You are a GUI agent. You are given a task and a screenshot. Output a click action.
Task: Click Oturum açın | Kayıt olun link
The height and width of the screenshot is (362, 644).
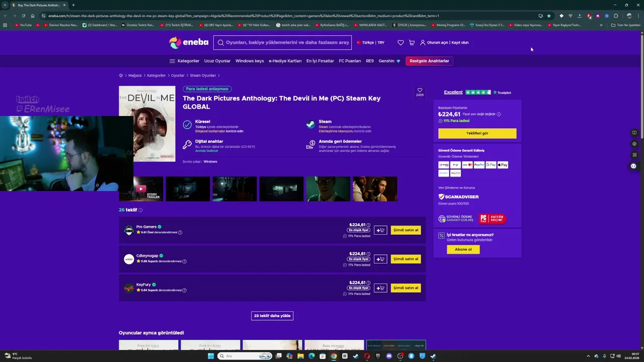444,43
